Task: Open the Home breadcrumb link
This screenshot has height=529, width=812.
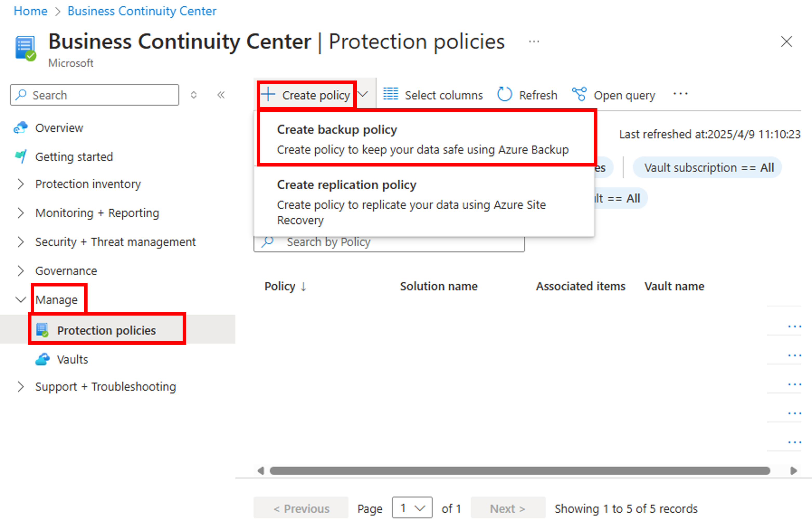Action: [30, 11]
